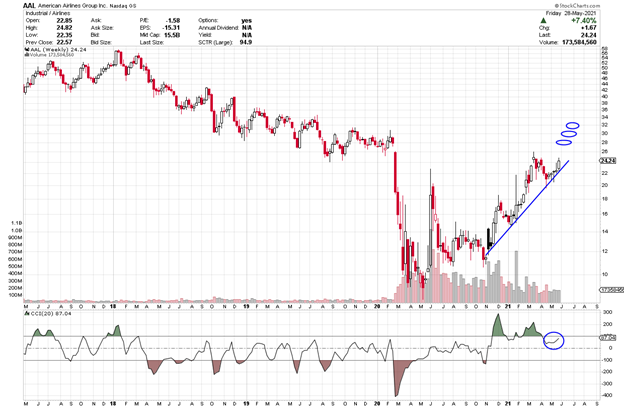Viewport: 624px width, 408px height.
Task: Click the 100M volume axis label
Action: pos(16,295)
